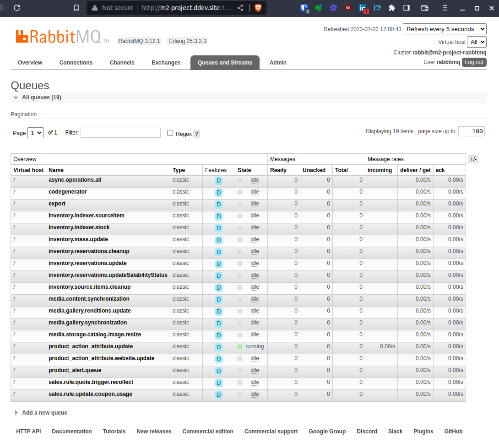Click the D badge for media.content.synchronization

(219, 299)
